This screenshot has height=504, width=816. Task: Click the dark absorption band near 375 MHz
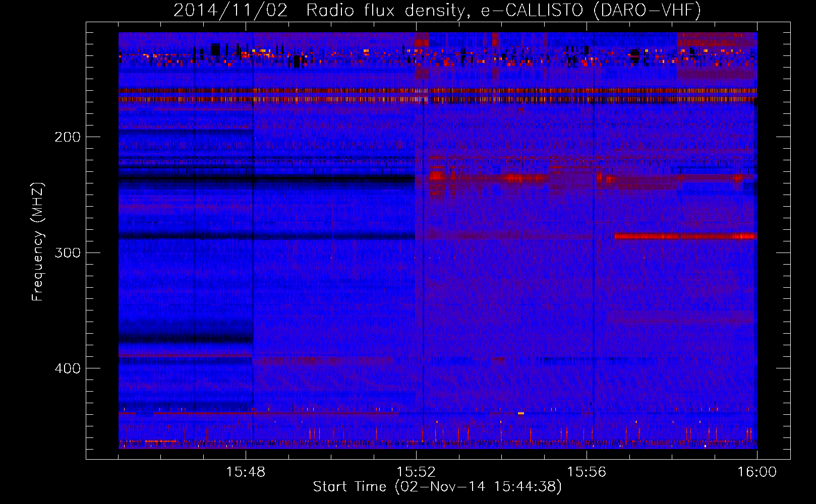pyautogui.click(x=186, y=339)
